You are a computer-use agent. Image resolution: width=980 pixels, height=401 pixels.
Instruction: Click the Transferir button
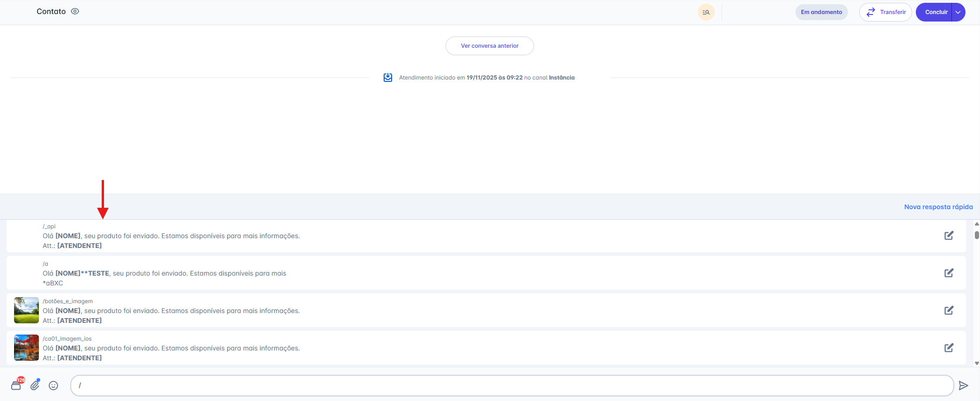(885, 12)
